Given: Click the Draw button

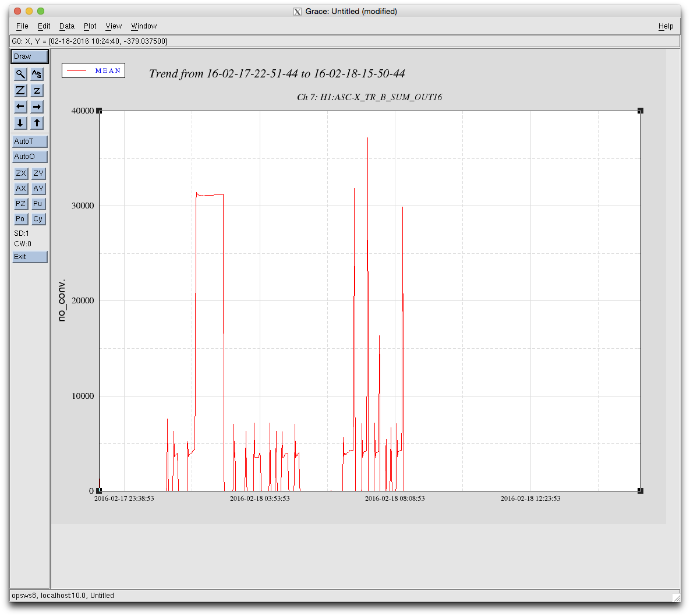Looking at the screenshot, I should click(30, 56).
